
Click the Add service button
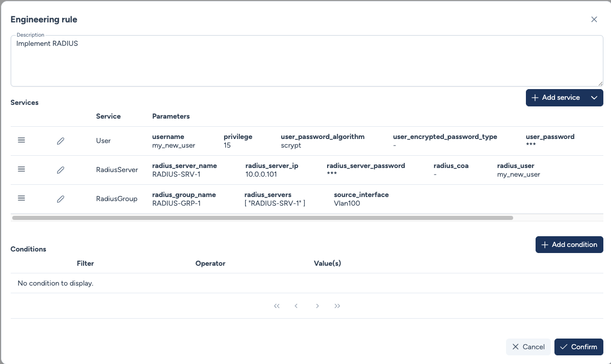[555, 98]
